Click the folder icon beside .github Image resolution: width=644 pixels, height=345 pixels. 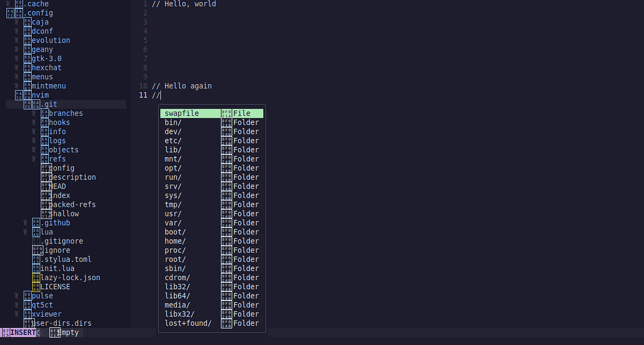[35, 222]
